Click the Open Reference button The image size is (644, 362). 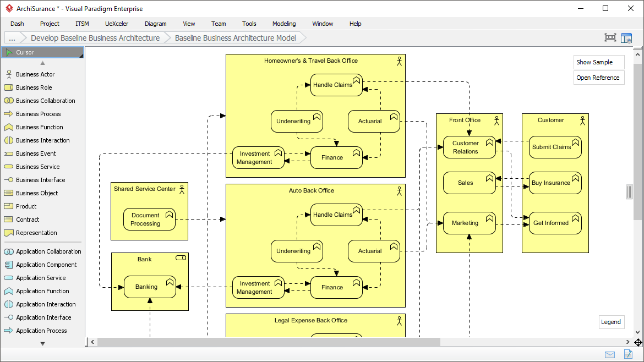pos(599,78)
